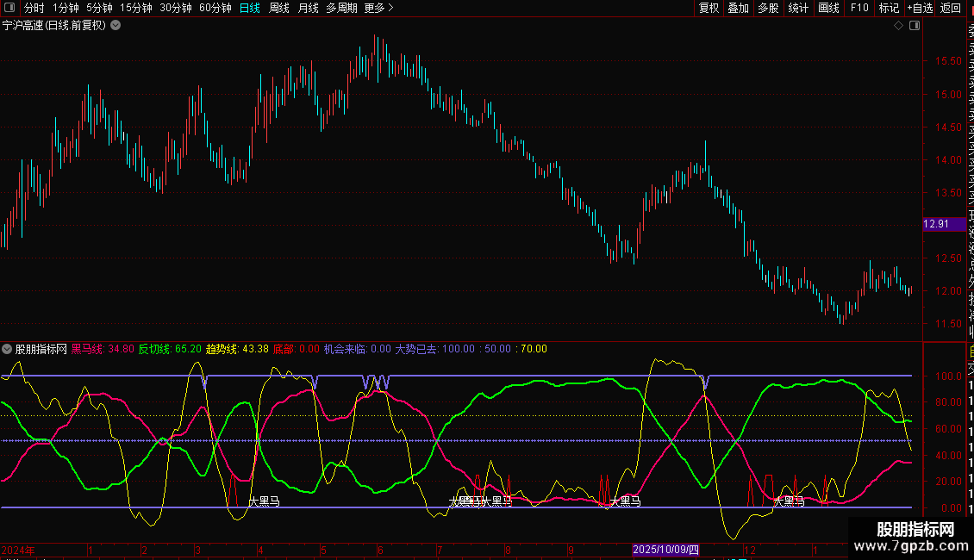Viewport: 974px width, 560px height.
Task: Open the 标记 marking tool
Action: pyautogui.click(x=889, y=9)
